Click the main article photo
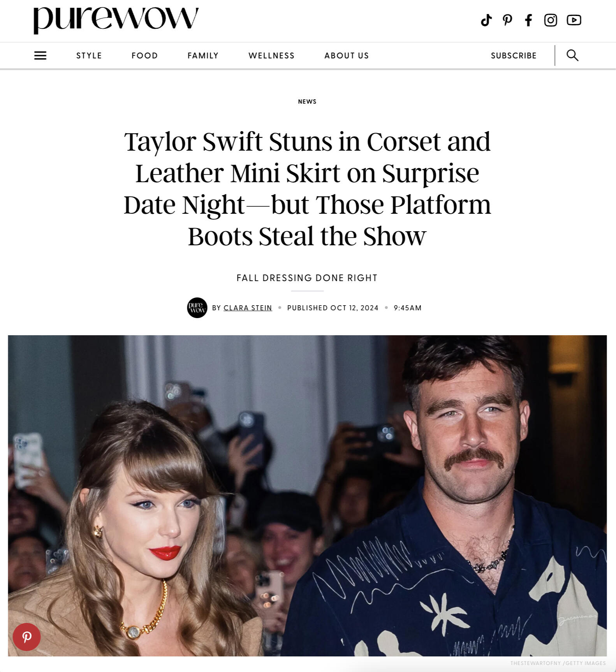Screen dimensions: 616x672 coord(307,496)
